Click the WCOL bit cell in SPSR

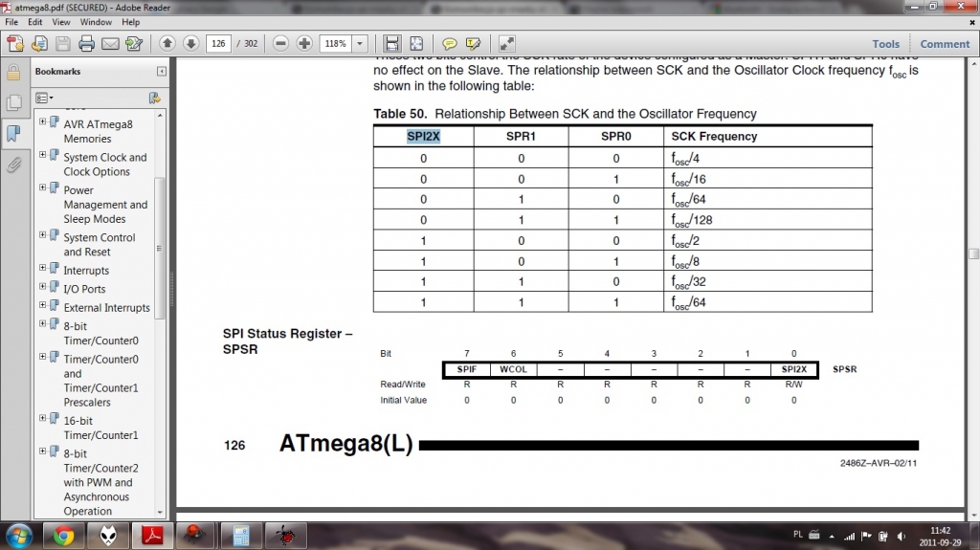point(513,369)
